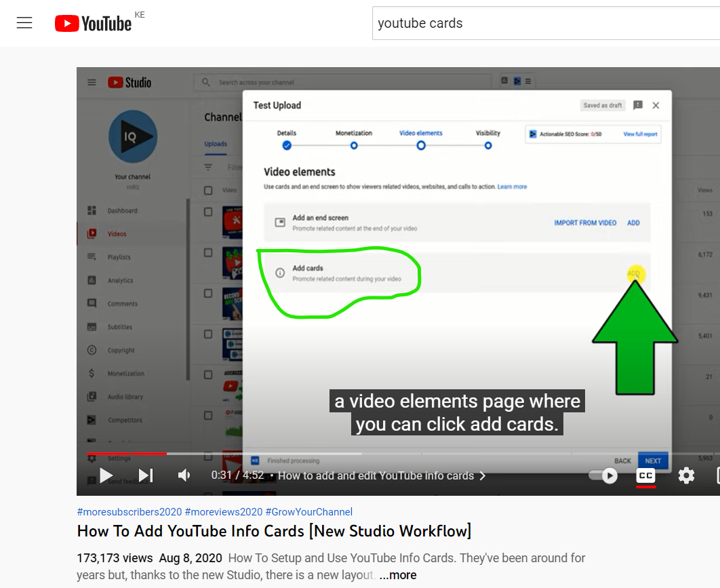Tick the checkbox for the third video row
The height and width of the screenshot is (588, 720).
pos(208,293)
